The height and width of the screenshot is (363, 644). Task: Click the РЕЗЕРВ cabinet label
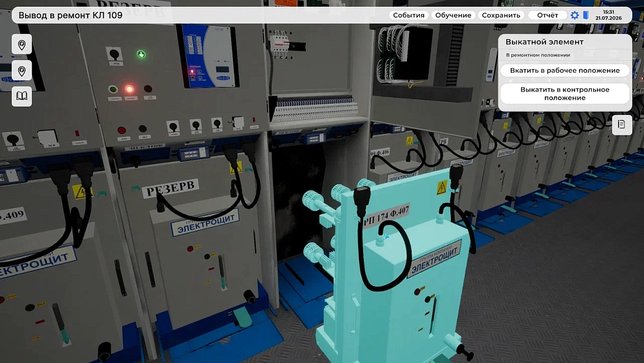coord(171,189)
